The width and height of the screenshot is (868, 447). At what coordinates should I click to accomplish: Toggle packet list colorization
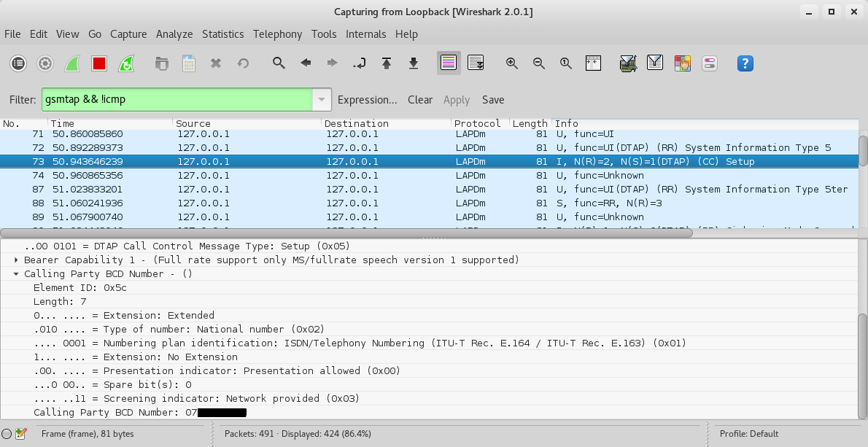[449, 63]
